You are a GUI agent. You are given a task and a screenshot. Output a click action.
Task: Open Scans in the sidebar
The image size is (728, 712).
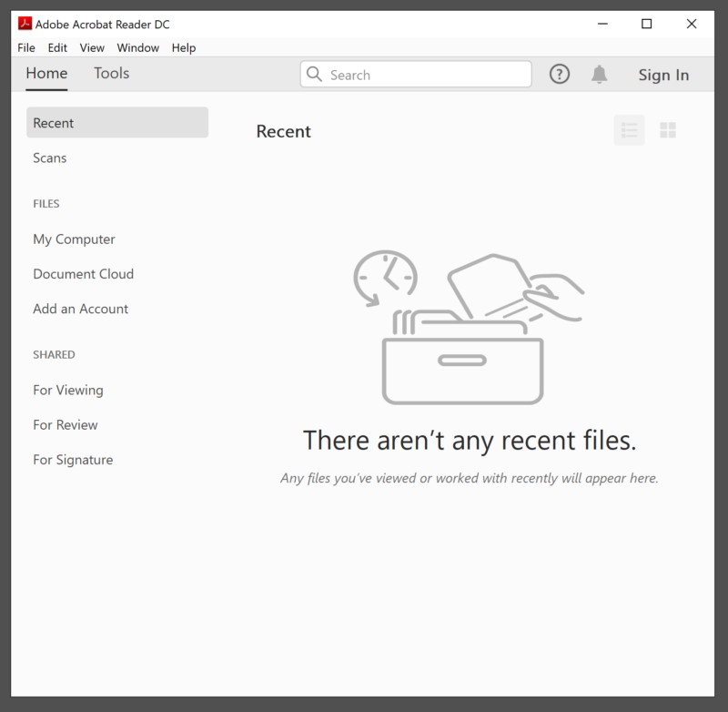pyautogui.click(x=50, y=158)
